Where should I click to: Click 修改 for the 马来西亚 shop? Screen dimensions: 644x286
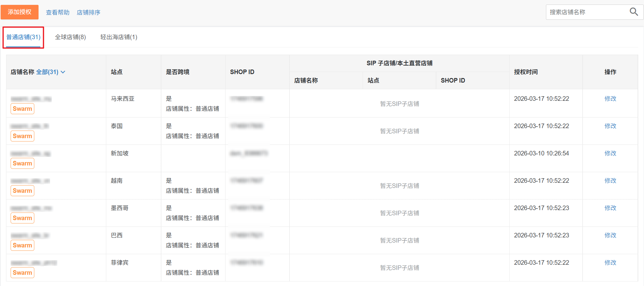point(610,99)
